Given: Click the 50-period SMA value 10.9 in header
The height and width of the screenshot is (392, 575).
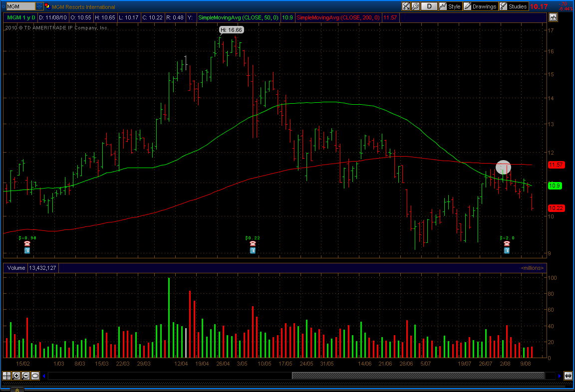Looking at the screenshot, I should pos(287,17).
